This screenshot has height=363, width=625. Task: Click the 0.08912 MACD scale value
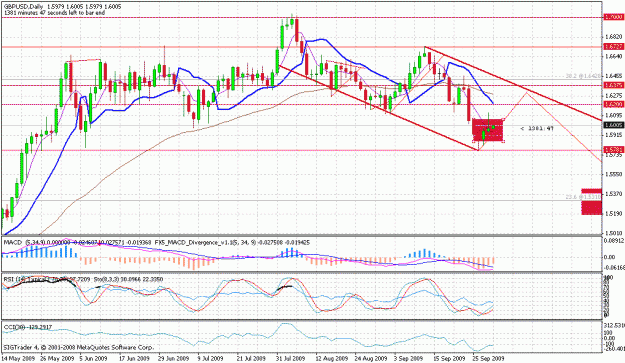pos(614,240)
